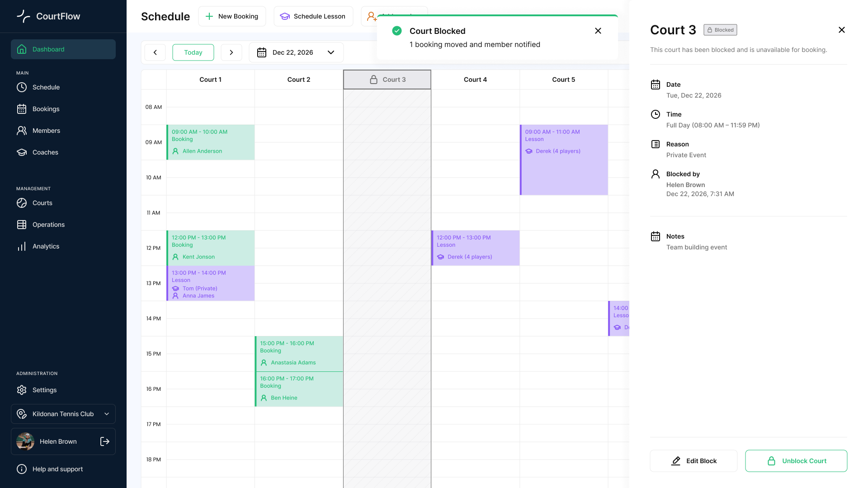Open Settings gear icon
The image size is (868, 488).
pos(22,390)
